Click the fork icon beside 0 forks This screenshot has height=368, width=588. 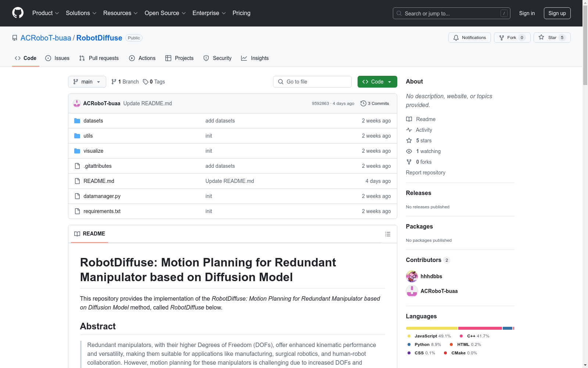(409, 162)
